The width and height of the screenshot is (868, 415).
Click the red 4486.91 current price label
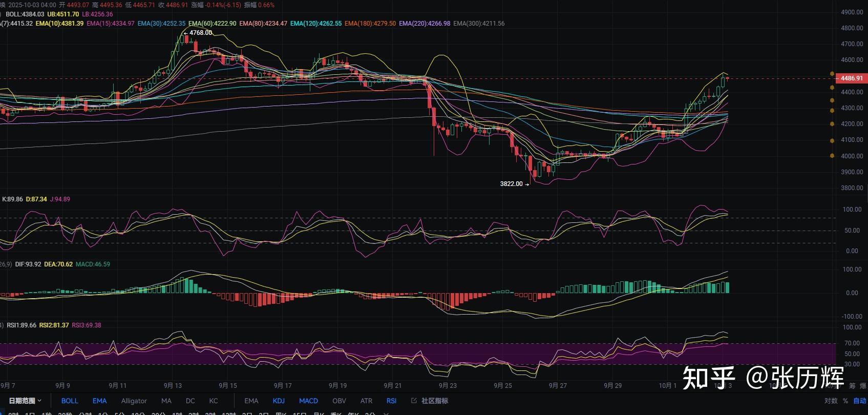pos(851,78)
